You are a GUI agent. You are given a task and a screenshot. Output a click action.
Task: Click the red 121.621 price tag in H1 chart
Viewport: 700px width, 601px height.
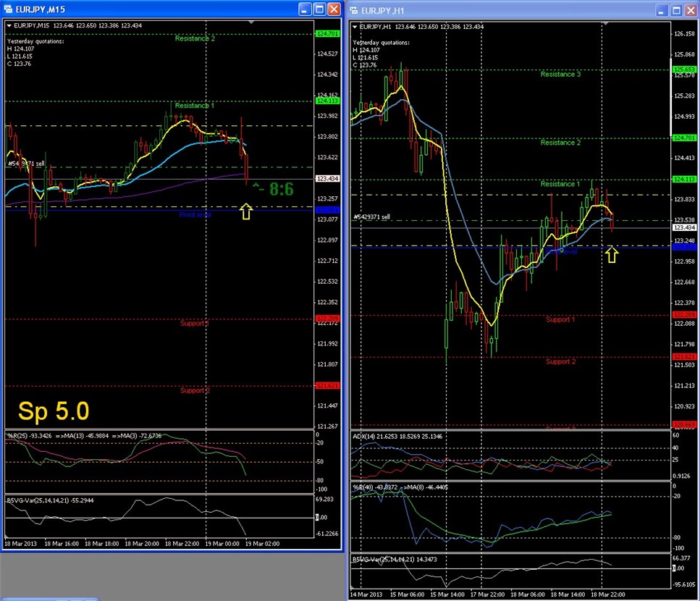click(x=684, y=357)
